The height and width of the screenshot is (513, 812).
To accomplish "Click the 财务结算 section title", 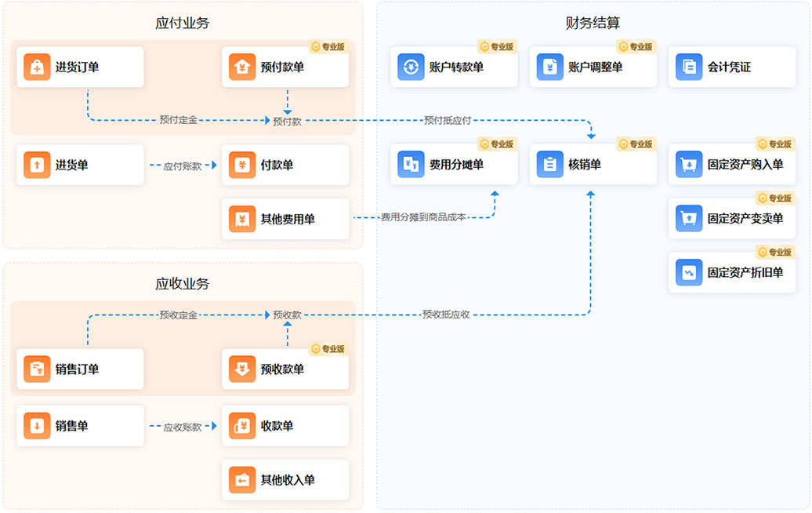I will 593,23.
